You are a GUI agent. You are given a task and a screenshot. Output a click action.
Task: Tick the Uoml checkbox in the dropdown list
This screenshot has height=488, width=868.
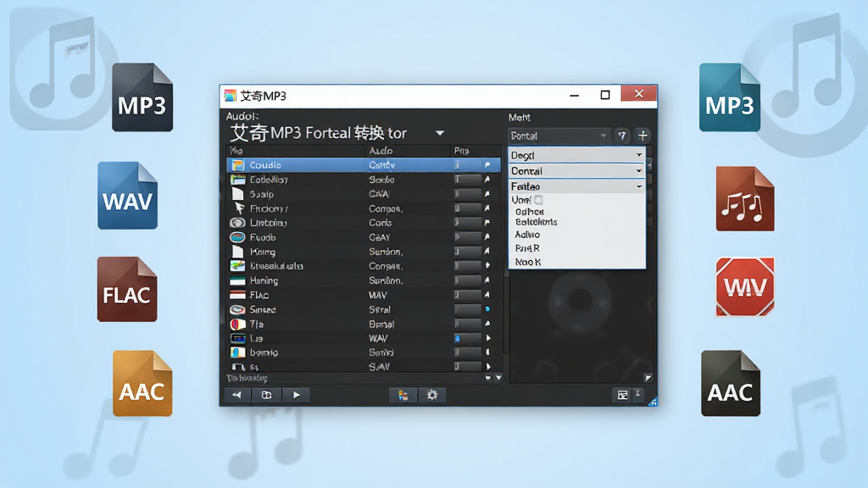538,200
